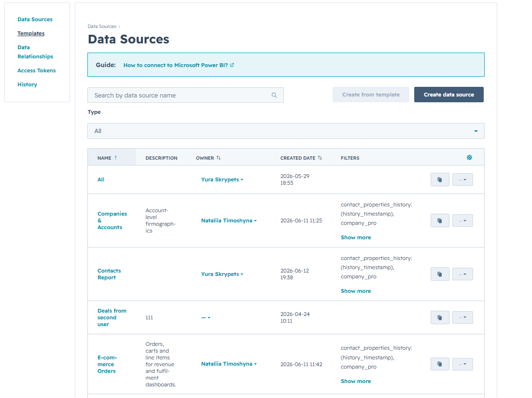Select created date 2026-06-11 11:25
This screenshot has height=398, width=532.
[x=301, y=220]
